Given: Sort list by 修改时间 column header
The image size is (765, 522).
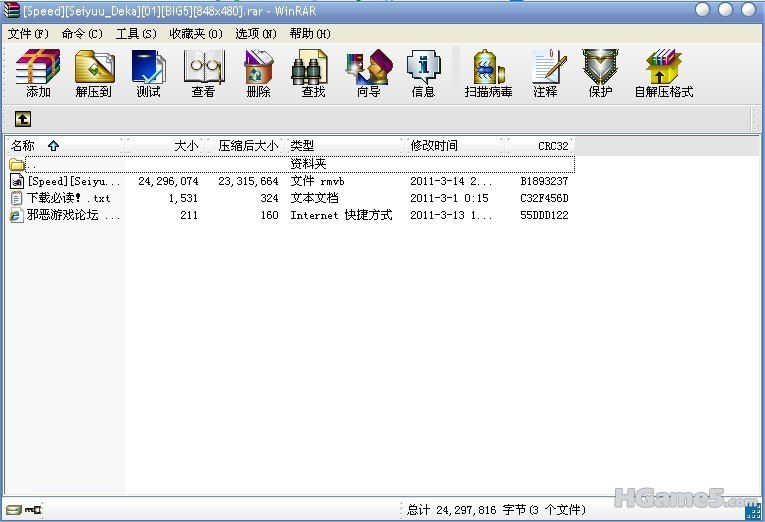Looking at the screenshot, I should (434, 146).
